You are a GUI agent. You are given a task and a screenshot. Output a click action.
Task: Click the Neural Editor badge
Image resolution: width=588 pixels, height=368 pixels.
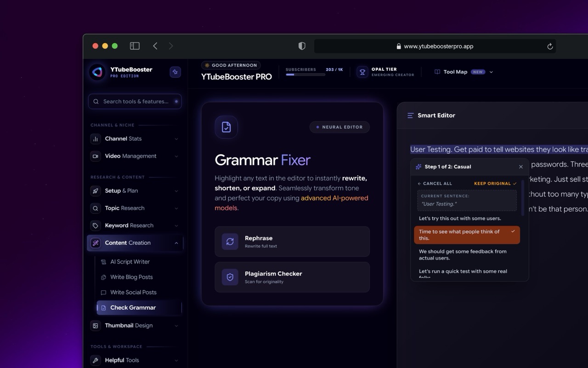click(x=339, y=127)
